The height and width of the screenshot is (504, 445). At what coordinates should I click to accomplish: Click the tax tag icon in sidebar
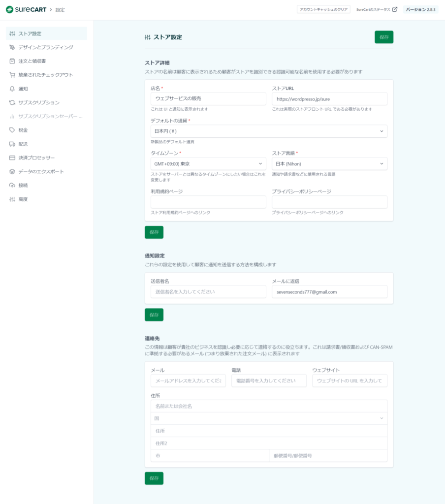pyautogui.click(x=12, y=130)
